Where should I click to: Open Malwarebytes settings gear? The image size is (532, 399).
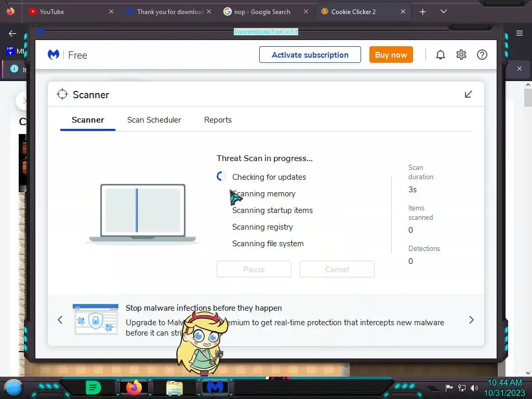point(461,55)
